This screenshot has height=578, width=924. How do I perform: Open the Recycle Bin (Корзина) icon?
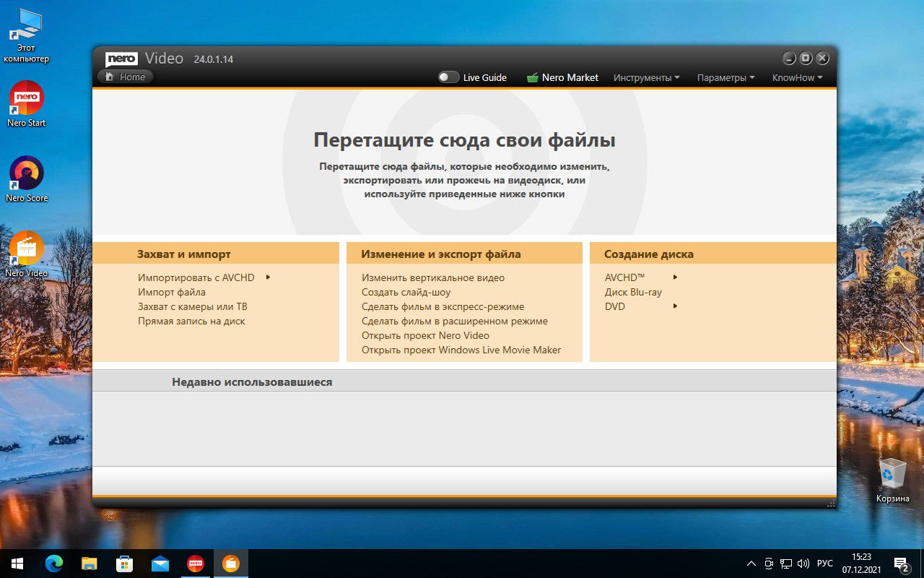point(893,480)
